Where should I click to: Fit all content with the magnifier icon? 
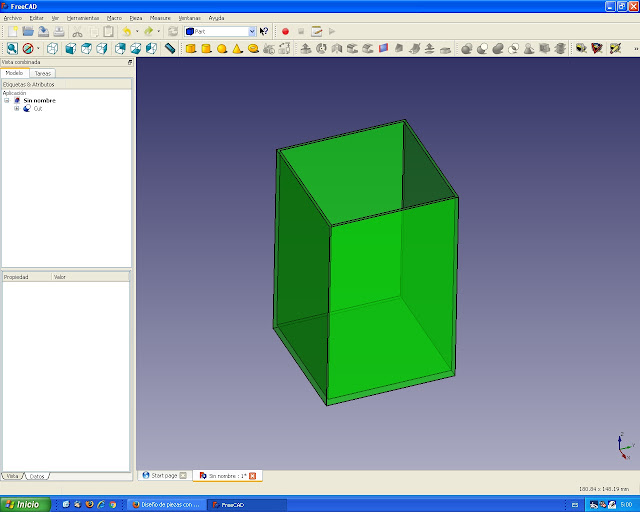(12, 49)
